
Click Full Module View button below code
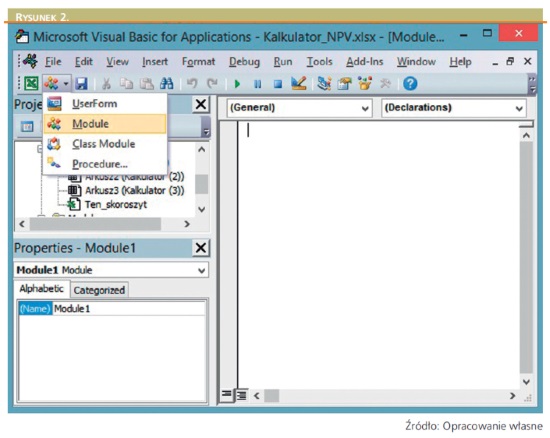[x=242, y=395]
